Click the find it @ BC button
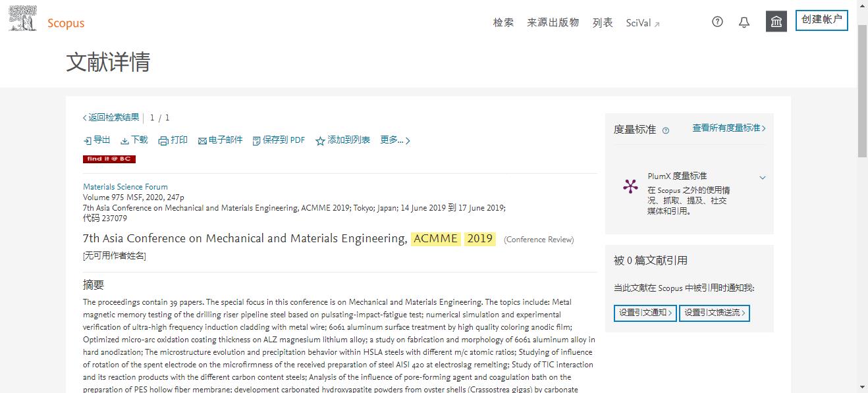This screenshot has width=868, height=393. point(109,159)
